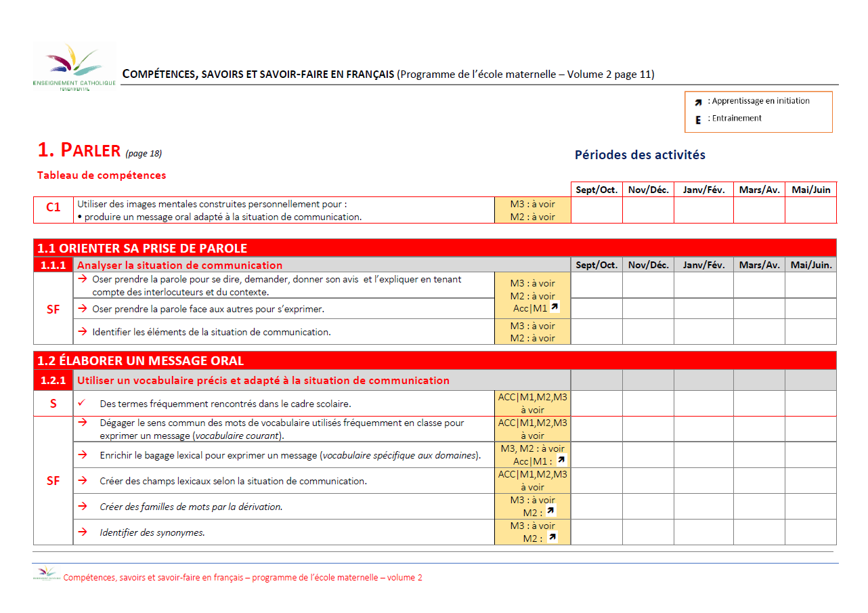Click the red checkmark before 'Des termes fréquemment rencontrés'
This screenshot has width=868, height=613.
pos(82,402)
